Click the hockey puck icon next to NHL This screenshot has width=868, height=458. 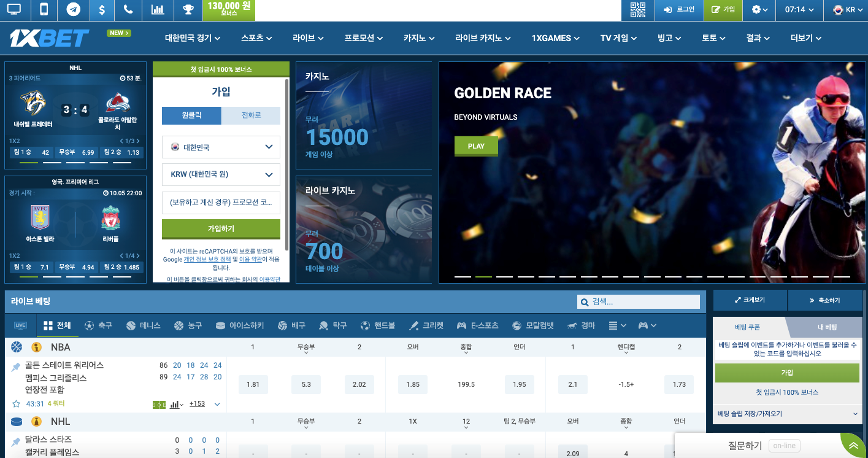click(x=17, y=421)
